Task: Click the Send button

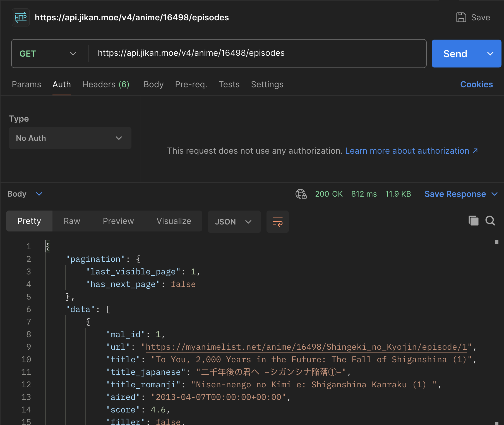Action: coord(455,54)
